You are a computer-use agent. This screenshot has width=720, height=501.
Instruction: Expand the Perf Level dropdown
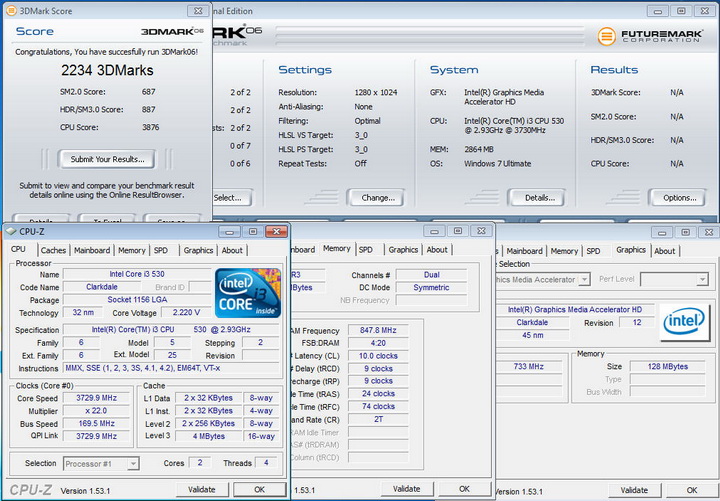(674, 280)
